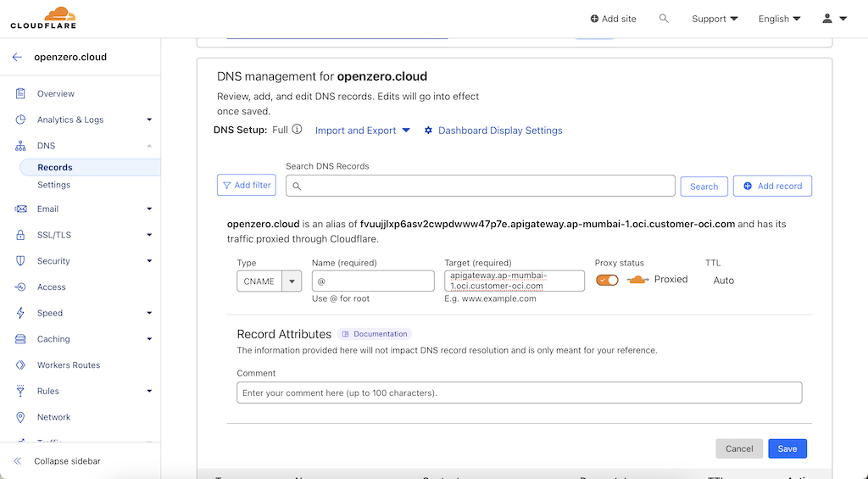Click the Network location pin icon

coord(20,417)
